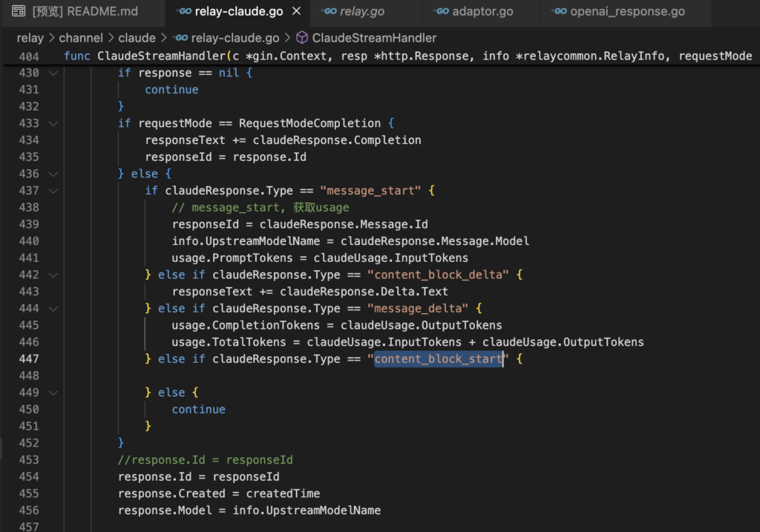760x532 pixels.
Task: Click line number 447 in the gutter
Action: [29, 359]
